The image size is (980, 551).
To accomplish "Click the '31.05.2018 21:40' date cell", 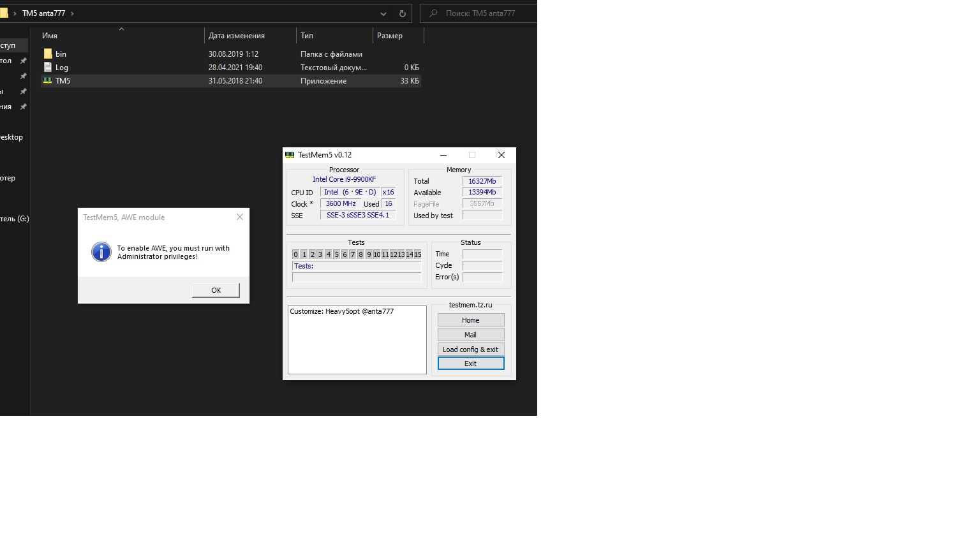I will (235, 81).
